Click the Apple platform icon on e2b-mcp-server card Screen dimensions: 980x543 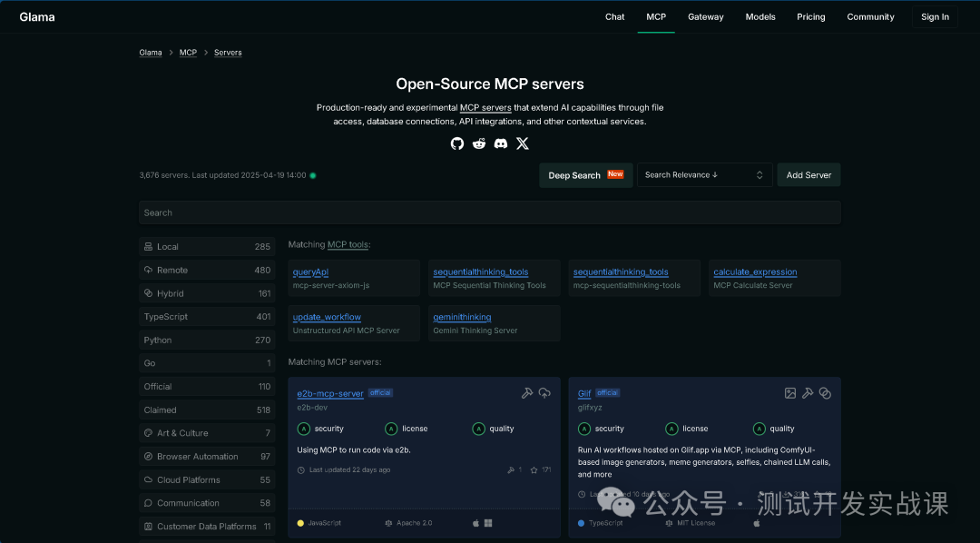(x=475, y=523)
